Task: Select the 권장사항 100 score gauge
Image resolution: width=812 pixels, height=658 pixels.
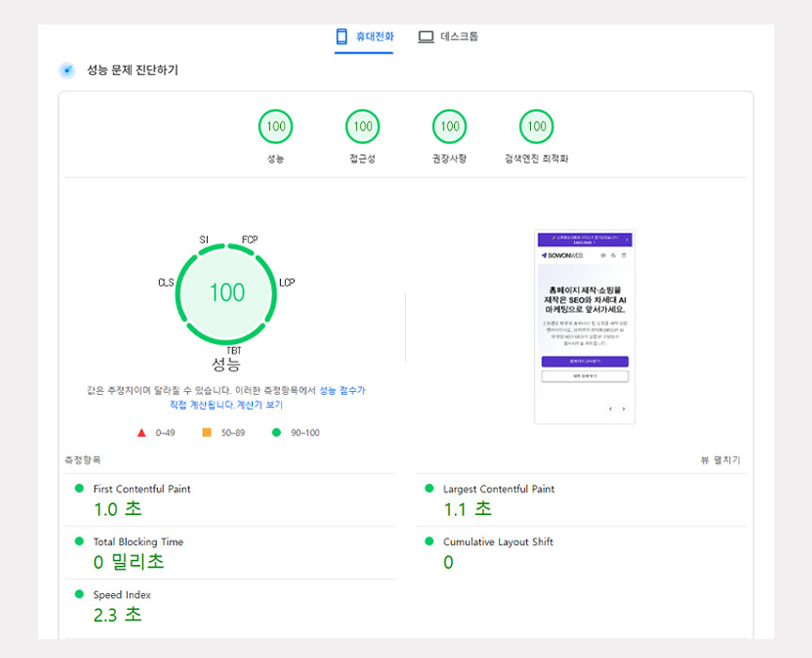Action: [x=449, y=126]
